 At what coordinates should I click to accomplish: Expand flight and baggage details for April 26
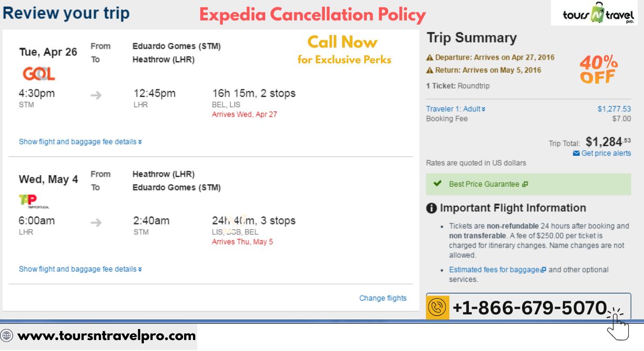click(x=80, y=142)
